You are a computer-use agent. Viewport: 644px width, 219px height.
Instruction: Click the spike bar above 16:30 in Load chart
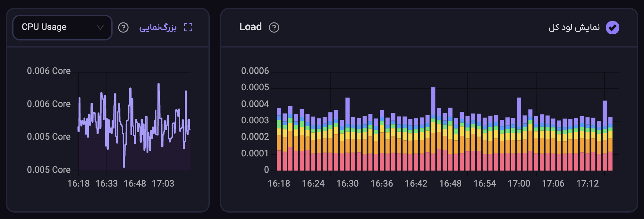[x=347, y=111]
